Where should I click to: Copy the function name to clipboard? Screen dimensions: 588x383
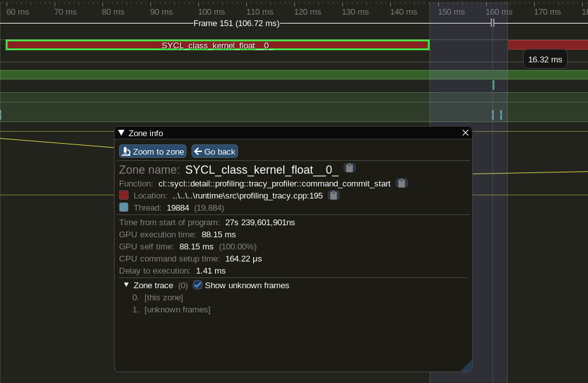[402, 183]
